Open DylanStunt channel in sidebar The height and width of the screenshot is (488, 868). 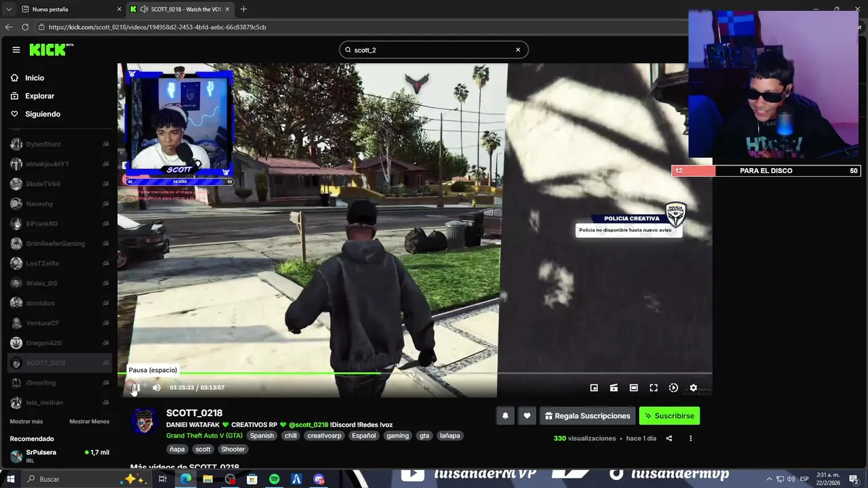click(x=60, y=144)
